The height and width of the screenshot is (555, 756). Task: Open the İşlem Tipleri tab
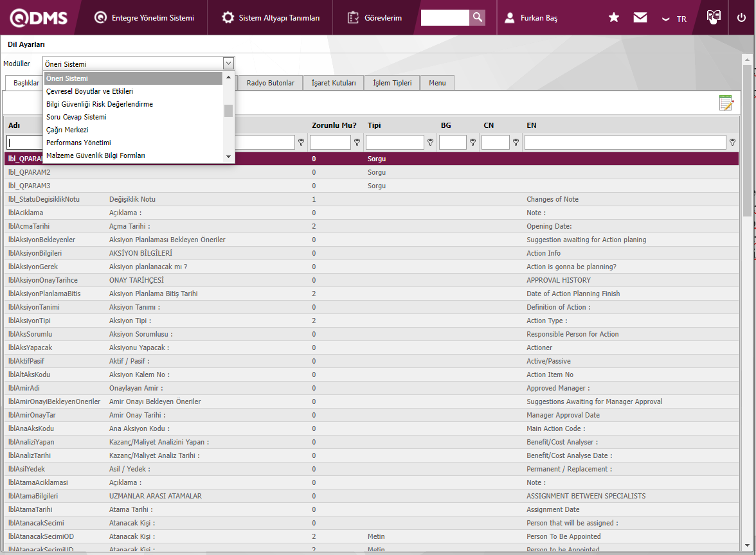click(392, 83)
